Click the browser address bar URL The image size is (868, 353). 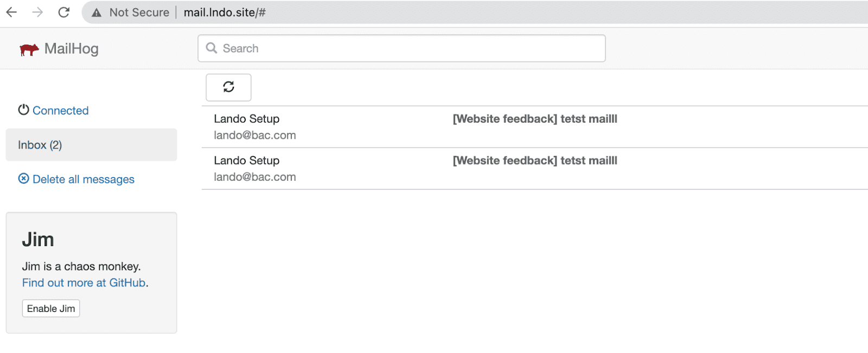point(225,12)
